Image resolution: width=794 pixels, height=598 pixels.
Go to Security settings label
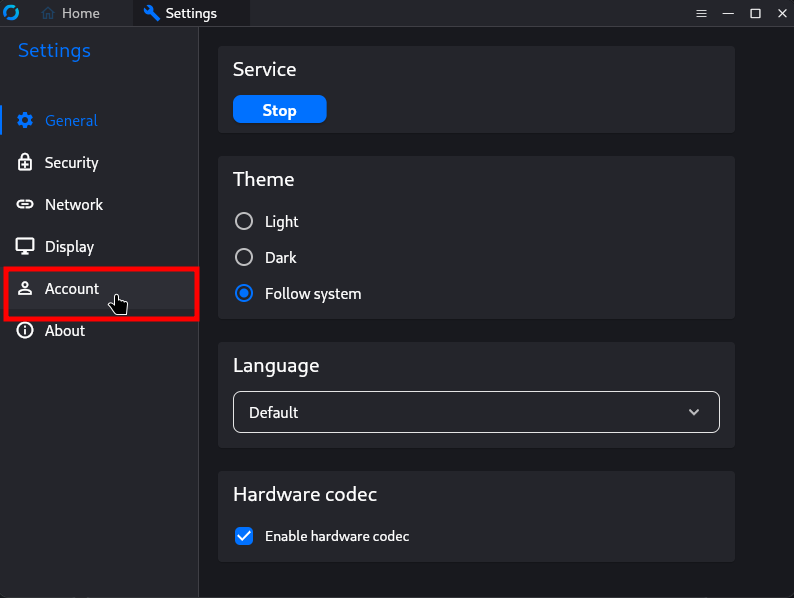pos(71,163)
